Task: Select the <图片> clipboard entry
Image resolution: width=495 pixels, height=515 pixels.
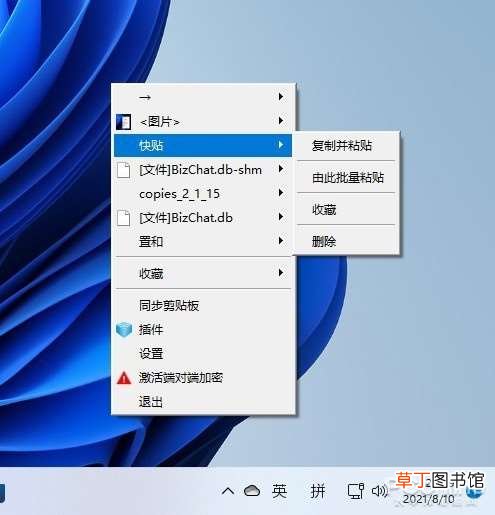Action: tap(203, 121)
